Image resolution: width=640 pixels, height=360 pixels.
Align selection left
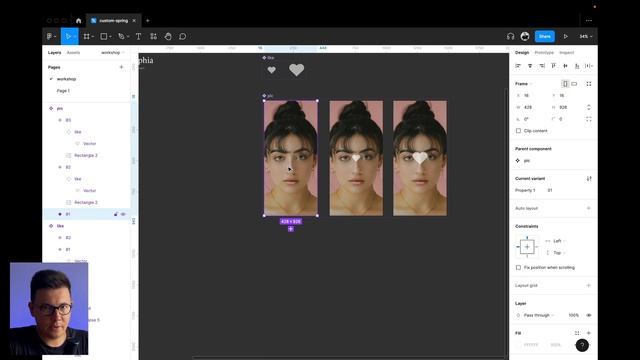(x=518, y=66)
